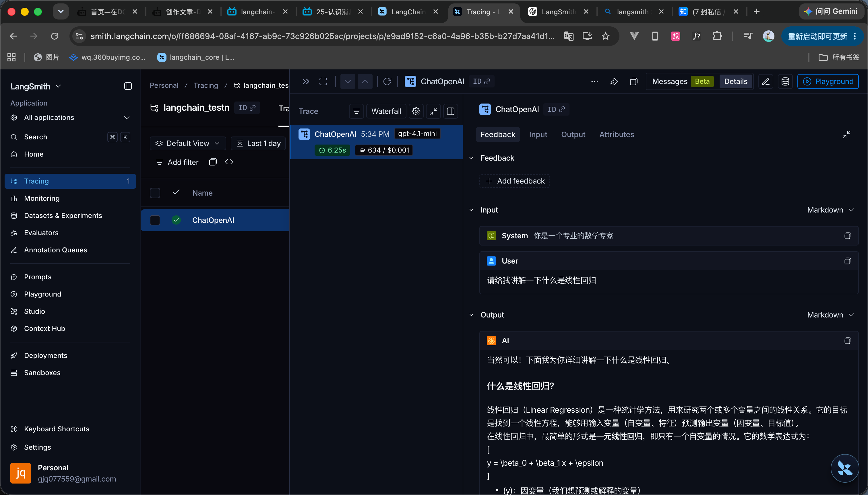Share the run via share arrow icon
Screen dimensions: 868x495
point(614,82)
